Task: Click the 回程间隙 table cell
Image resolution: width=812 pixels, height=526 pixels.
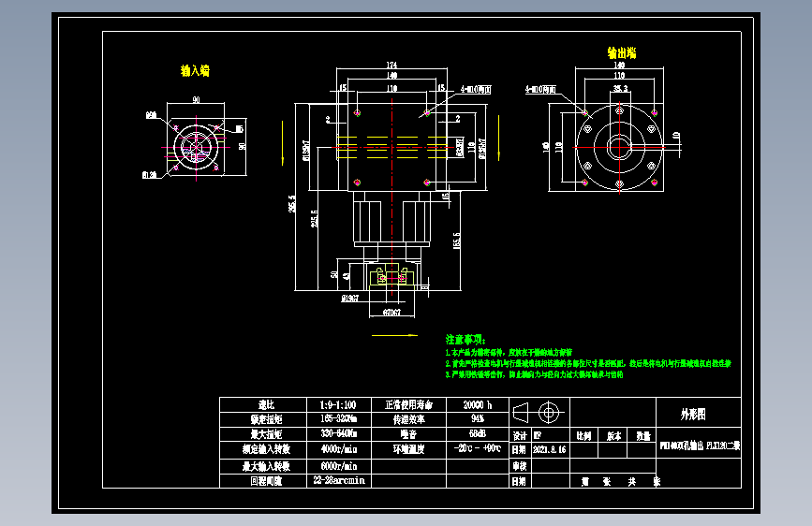Action: (263, 480)
